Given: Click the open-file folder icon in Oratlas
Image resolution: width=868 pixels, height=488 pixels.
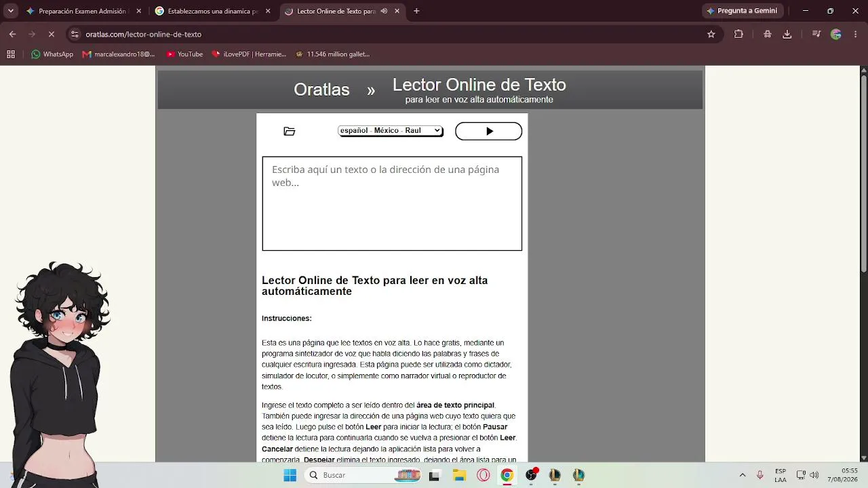Looking at the screenshot, I should (x=290, y=131).
